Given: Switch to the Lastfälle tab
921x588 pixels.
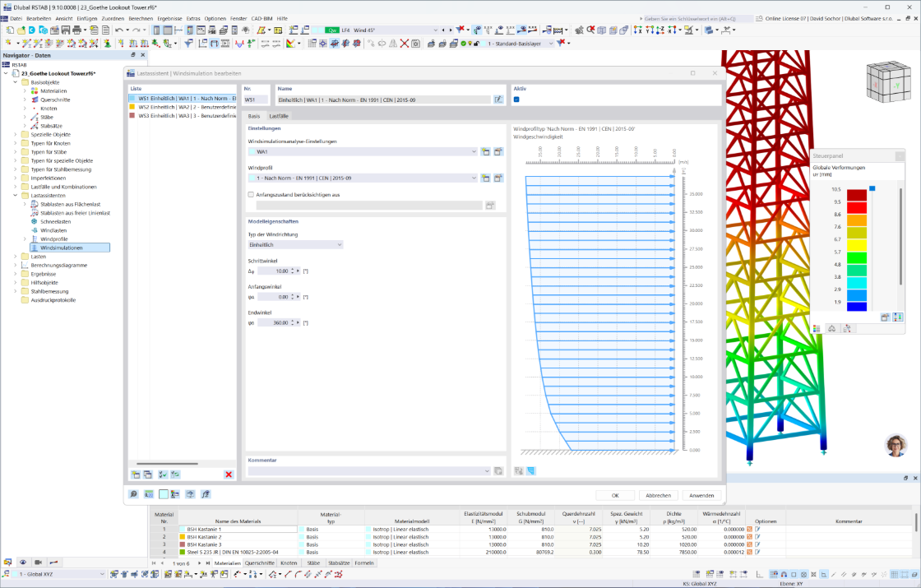Looking at the screenshot, I should [279, 116].
